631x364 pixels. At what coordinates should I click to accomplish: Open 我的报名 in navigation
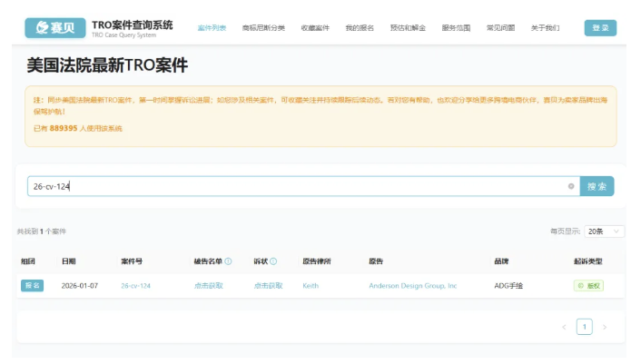click(x=360, y=28)
